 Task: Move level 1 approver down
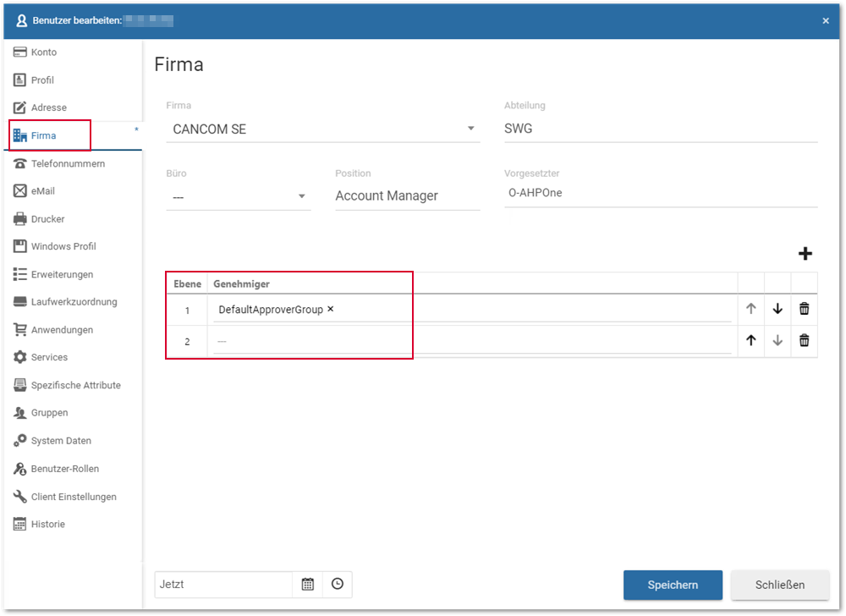[x=777, y=309]
